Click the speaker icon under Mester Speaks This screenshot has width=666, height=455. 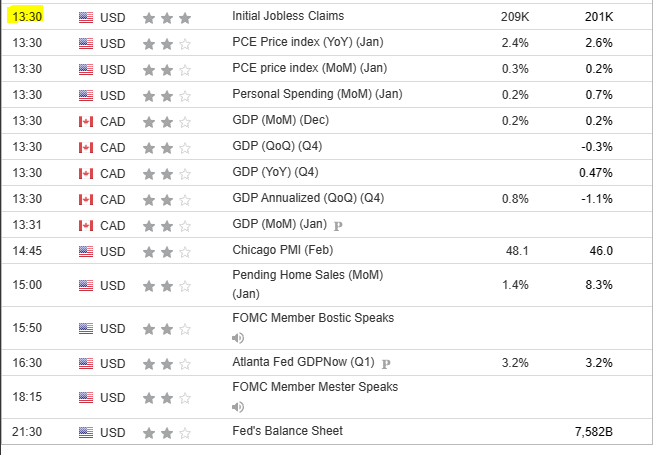(x=238, y=407)
